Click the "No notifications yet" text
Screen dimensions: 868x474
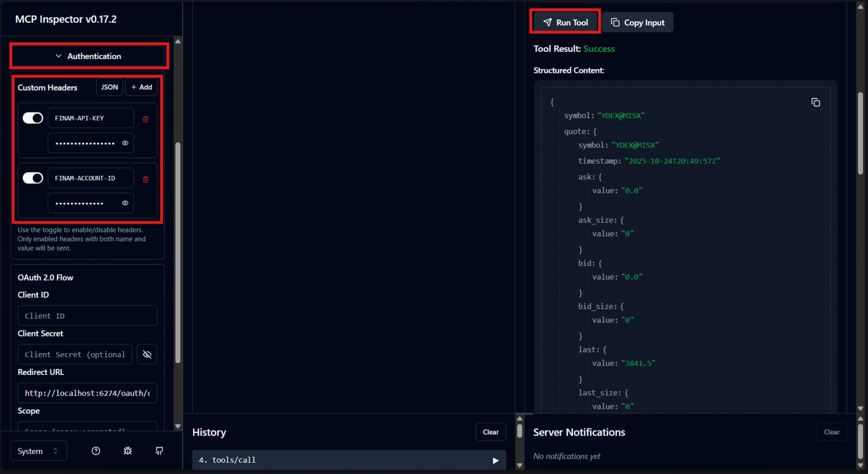point(566,456)
